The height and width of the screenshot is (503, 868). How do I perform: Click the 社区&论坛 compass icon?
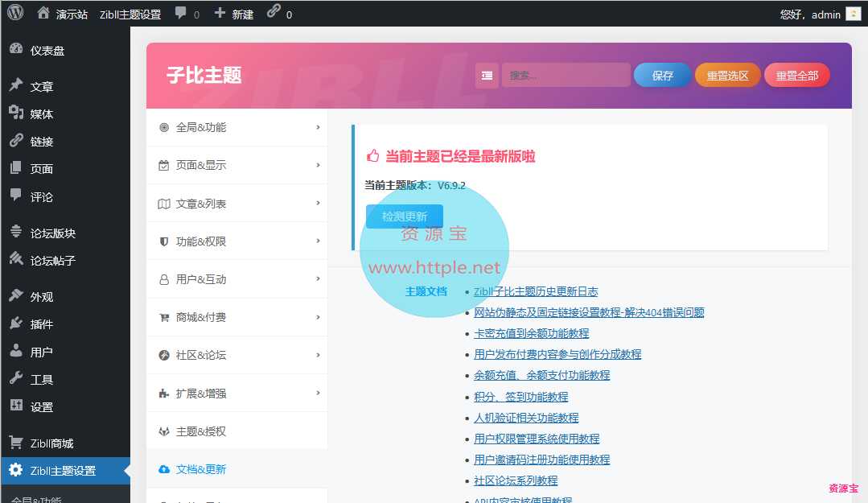click(x=164, y=355)
